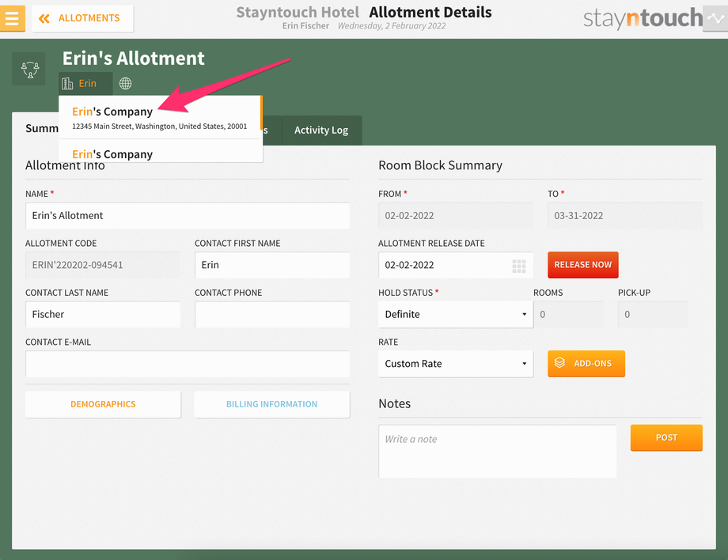Open the hamburger main menu
The image size is (728, 560).
pos(12,18)
